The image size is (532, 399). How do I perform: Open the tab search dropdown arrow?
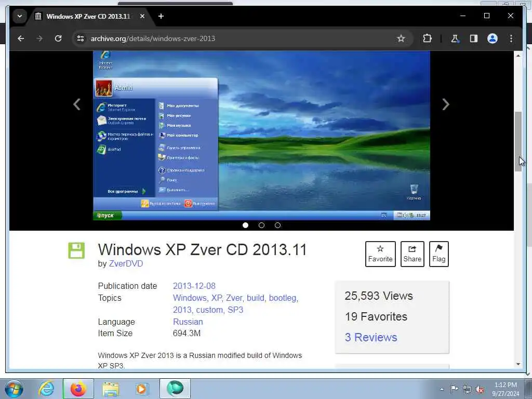pyautogui.click(x=20, y=16)
